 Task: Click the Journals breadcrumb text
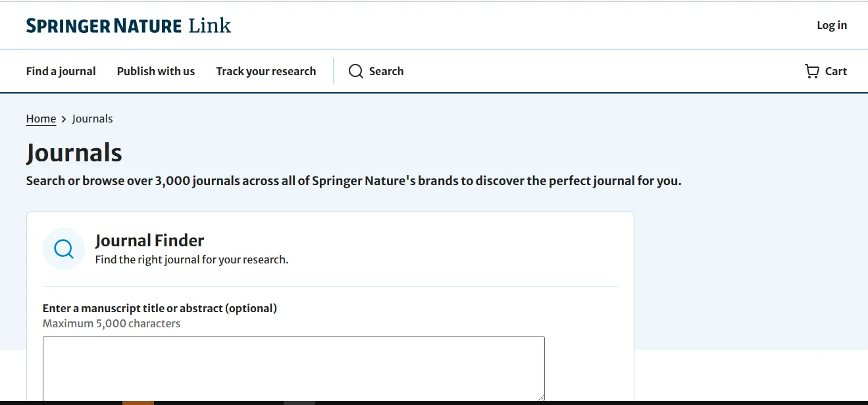pos(92,119)
